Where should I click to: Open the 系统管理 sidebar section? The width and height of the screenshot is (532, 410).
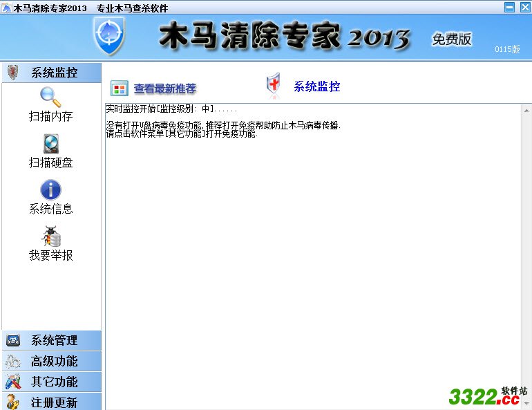pyautogui.click(x=52, y=340)
